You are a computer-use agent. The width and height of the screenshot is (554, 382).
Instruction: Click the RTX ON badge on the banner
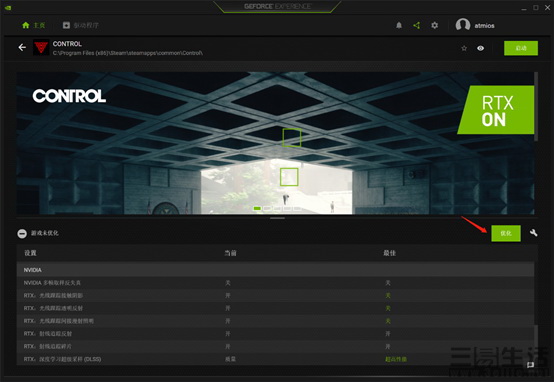(496, 110)
